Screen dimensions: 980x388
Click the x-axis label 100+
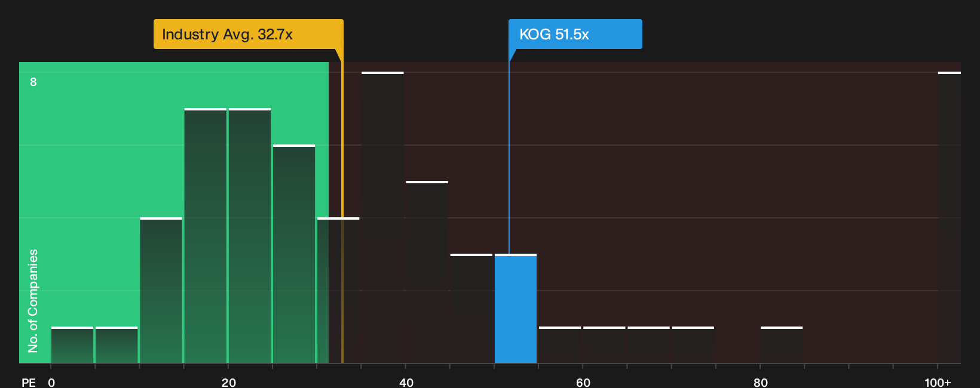click(938, 383)
